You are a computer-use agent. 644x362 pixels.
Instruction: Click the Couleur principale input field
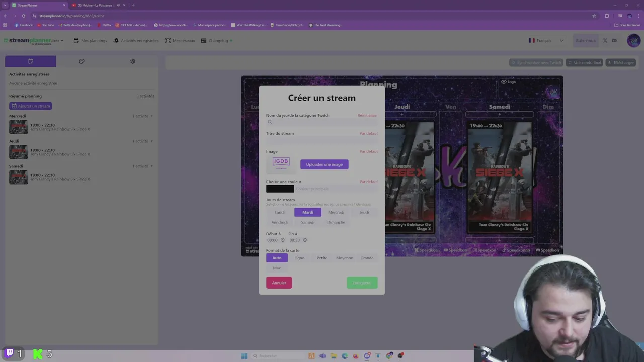[x=336, y=189]
